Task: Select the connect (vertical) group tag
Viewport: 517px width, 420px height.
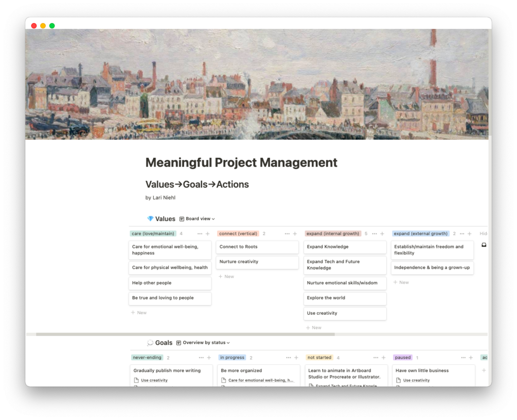Action: 238,233
